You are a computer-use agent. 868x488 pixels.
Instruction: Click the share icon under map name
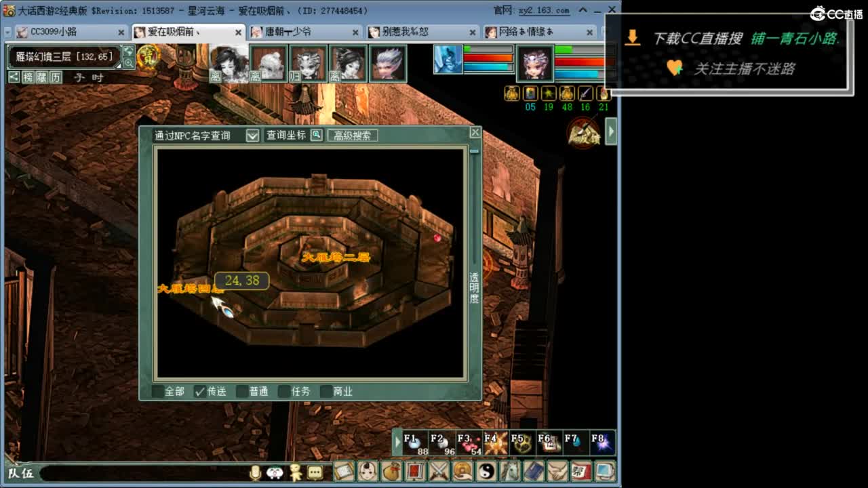pos(14,77)
